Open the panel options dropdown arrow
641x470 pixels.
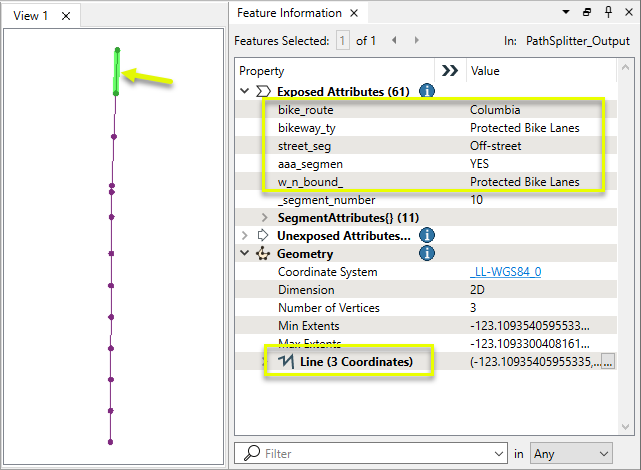[566, 13]
